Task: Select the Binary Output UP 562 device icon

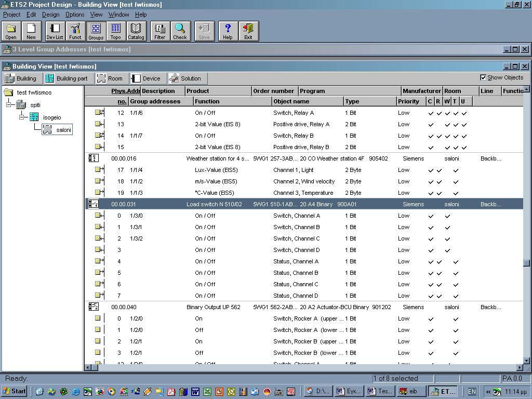Action: point(94,307)
